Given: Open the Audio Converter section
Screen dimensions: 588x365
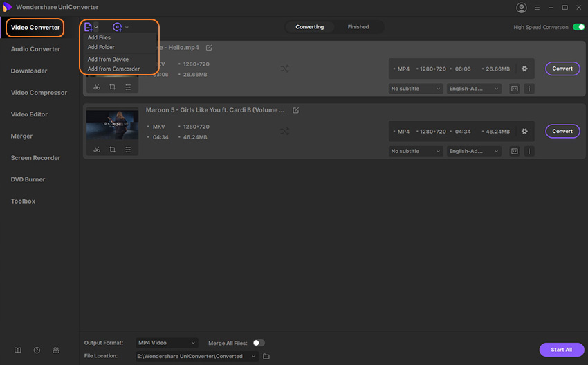Looking at the screenshot, I should coord(35,49).
